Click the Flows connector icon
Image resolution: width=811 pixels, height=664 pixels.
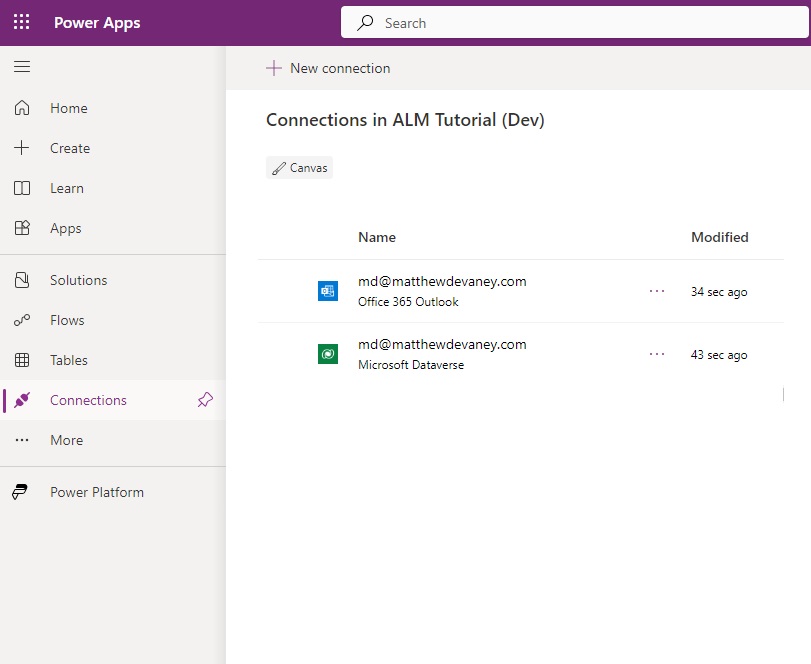[x=22, y=320]
